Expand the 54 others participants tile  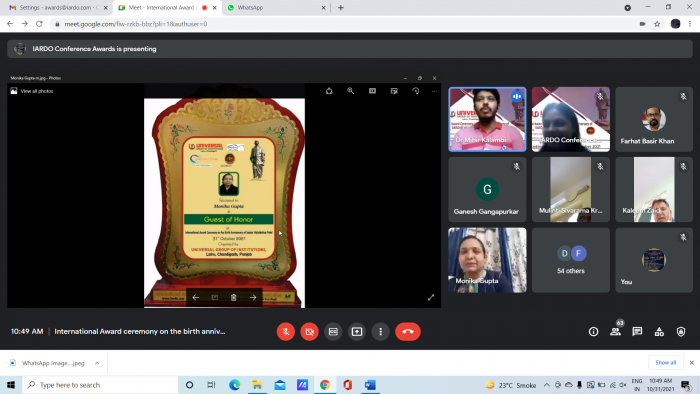click(x=571, y=260)
